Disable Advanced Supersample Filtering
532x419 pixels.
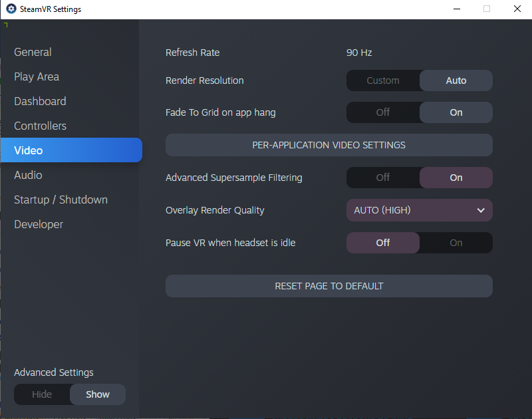(383, 178)
